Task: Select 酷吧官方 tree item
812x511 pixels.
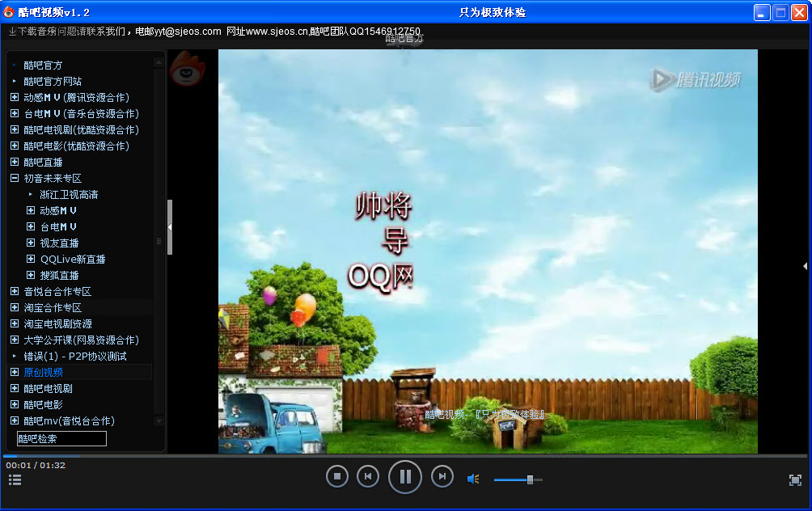Action: click(43, 65)
